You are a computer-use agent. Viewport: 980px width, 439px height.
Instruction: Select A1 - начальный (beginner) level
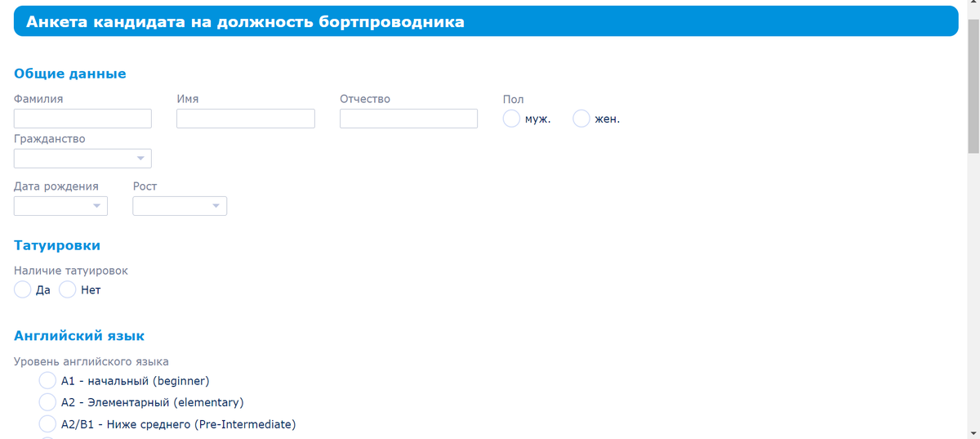click(48, 380)
